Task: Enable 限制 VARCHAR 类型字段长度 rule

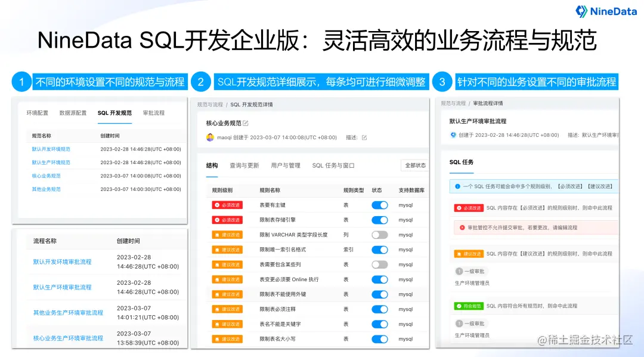Action: click(x=379, y=235)
